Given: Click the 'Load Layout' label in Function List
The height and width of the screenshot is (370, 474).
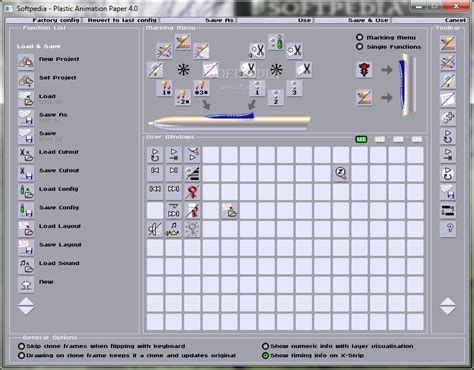Looking at the screenshot, I should (60, 226).
